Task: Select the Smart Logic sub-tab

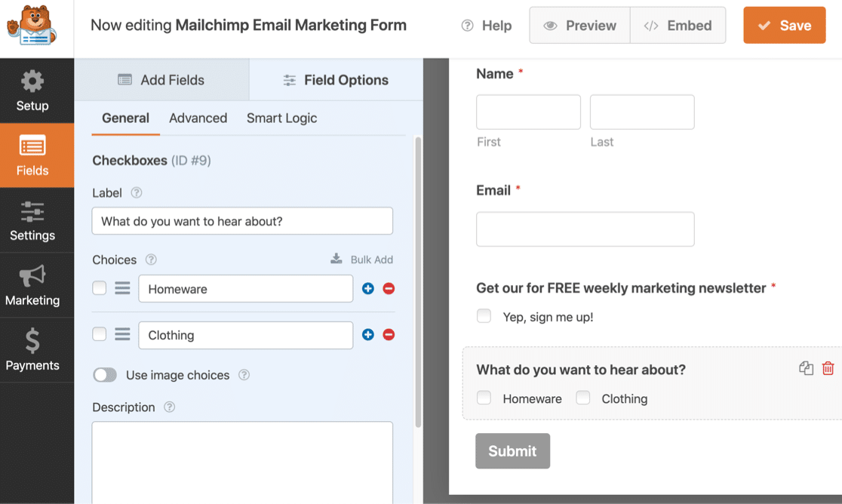Action: click(282, 118)
